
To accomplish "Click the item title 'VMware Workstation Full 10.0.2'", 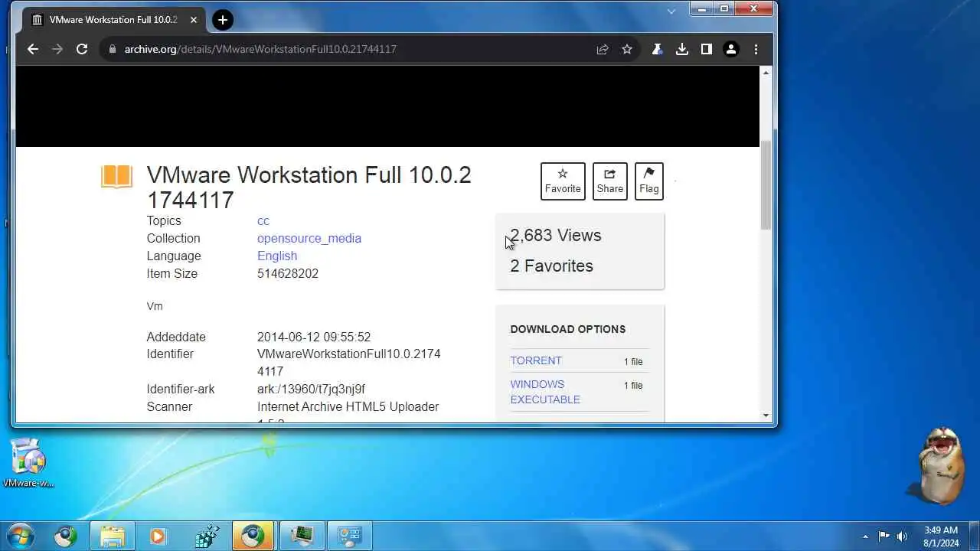I will click(x=309, y=187).
